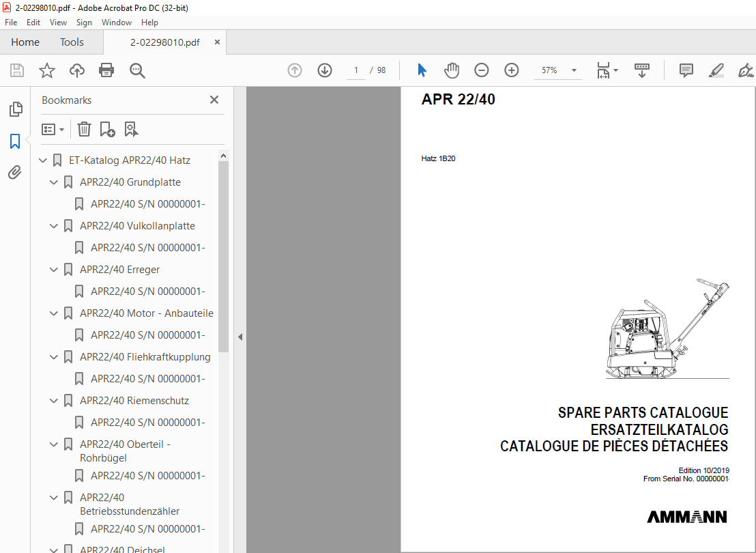The height and width of the screenshot is (553, 756).
Task: Go to next page arrow
Action: click(325, 70)
